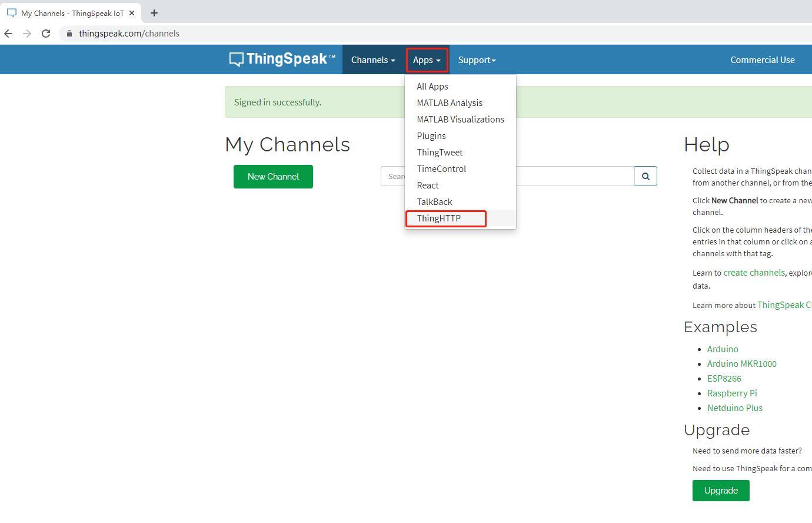
Task: Collapse the Apps dropdown menu
Action: (x=427, y=59)
